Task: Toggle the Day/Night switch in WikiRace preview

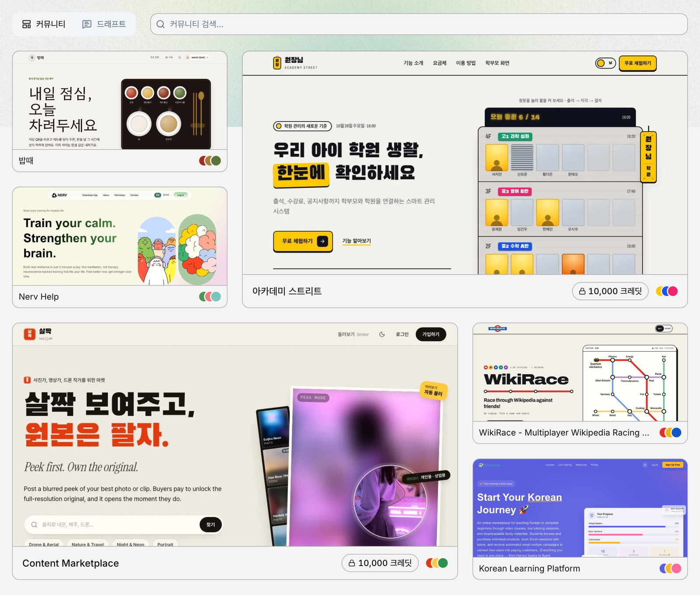Action: [664, 328]
